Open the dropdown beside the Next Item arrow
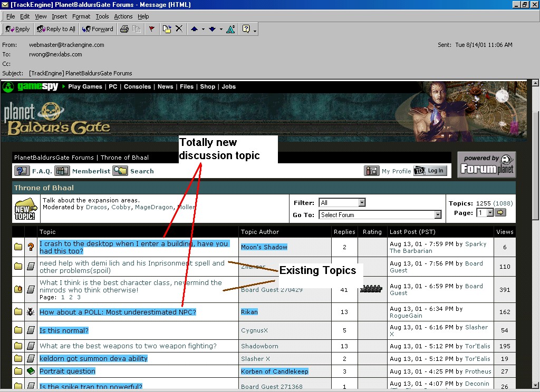 coord(221,30)
